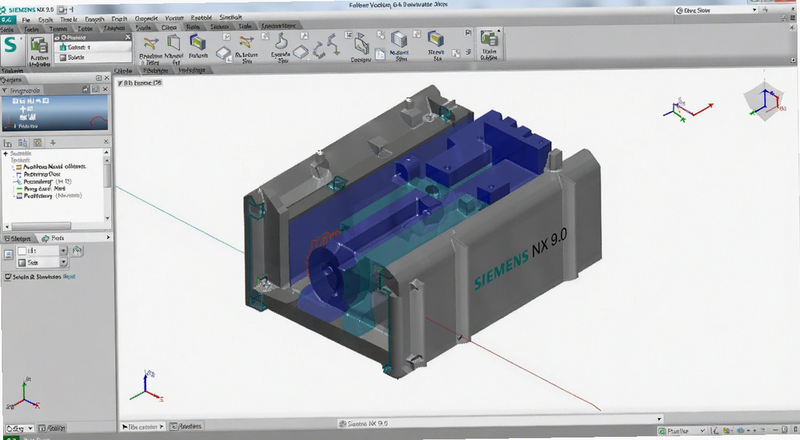The image size is (800, 440).
Task: Click the flat white block icon right of the flask
Action: click(x=301, y=52)
